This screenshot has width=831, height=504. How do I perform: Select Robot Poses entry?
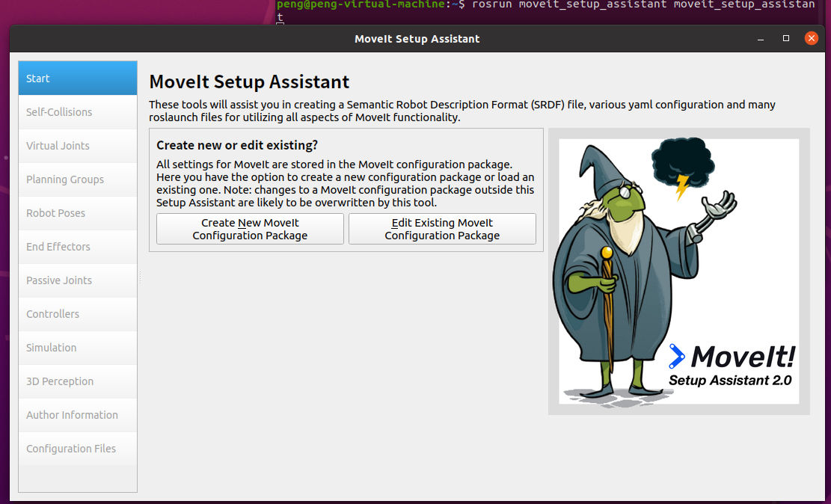(77, 213)
